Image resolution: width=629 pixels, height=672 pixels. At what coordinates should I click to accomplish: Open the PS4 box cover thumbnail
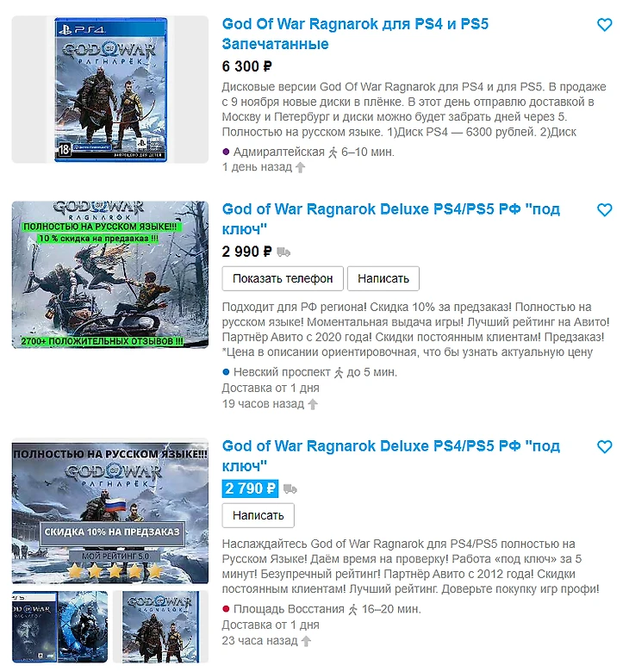click(x=110, y=90)
